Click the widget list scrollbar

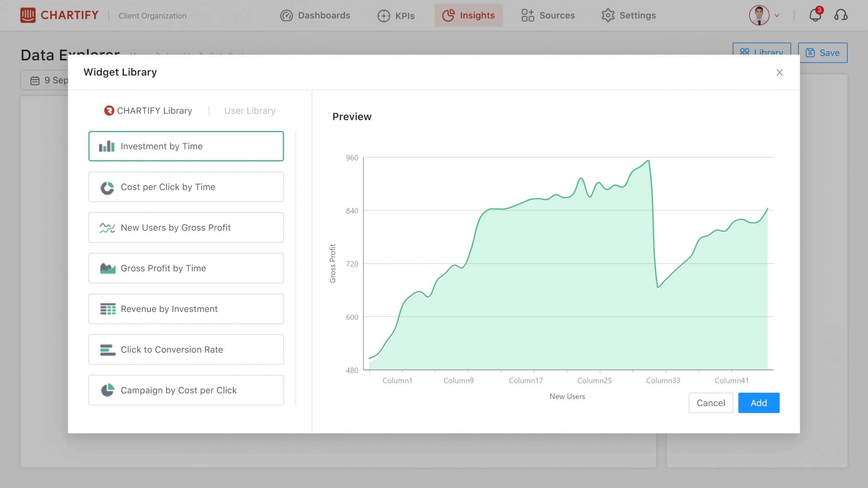(296, 268)
